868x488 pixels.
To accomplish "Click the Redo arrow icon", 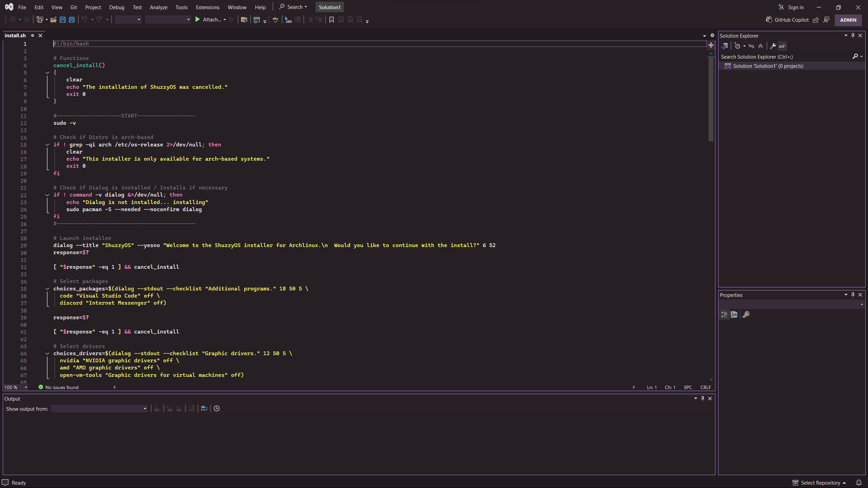I will (x=99, y=20).
